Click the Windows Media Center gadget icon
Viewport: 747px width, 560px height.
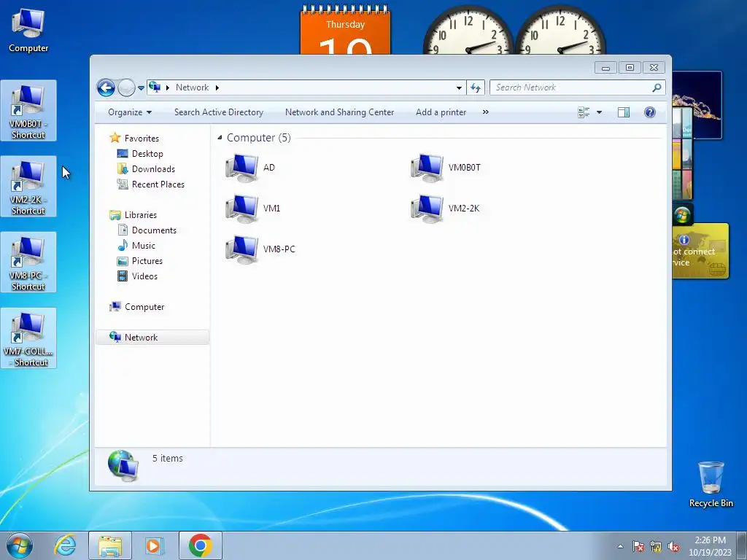tap(682, 215)
